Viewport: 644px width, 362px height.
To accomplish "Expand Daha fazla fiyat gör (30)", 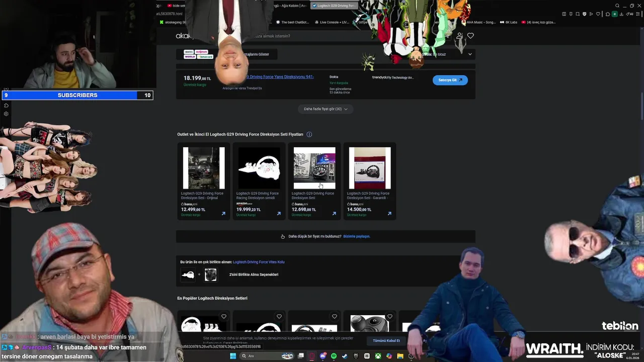I will [x=326, y=109].
